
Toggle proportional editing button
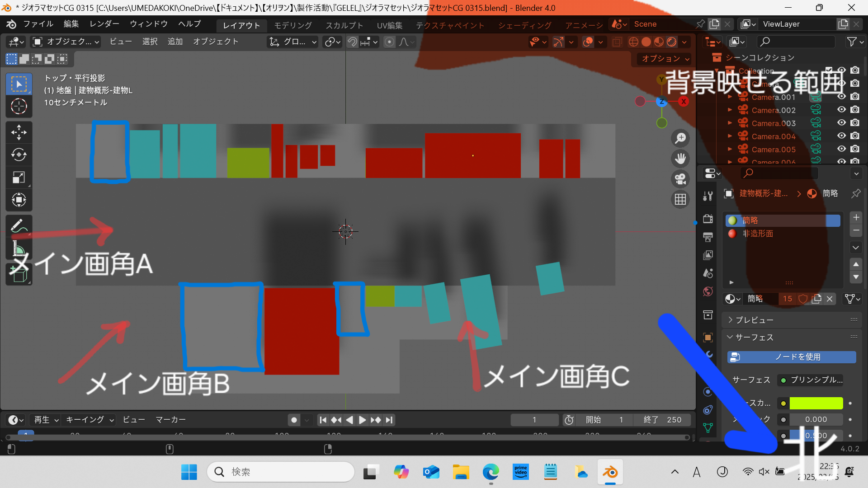[389, 42]
